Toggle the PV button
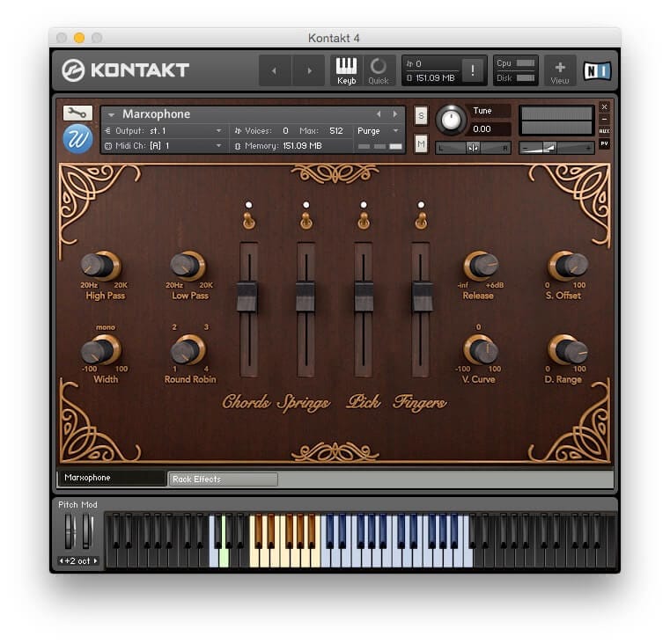This screenshot has width=670, height=644. click(x=604, y=143)
